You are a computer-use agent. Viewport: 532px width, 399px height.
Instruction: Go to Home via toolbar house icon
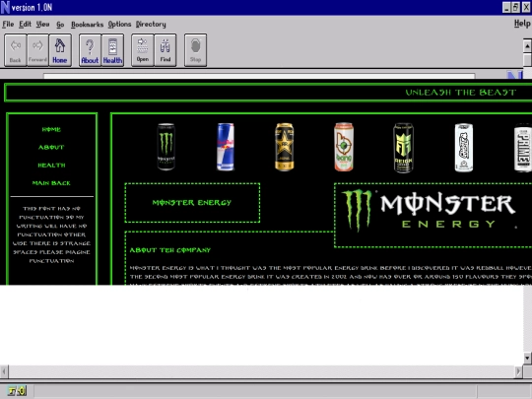coord(60,50)
